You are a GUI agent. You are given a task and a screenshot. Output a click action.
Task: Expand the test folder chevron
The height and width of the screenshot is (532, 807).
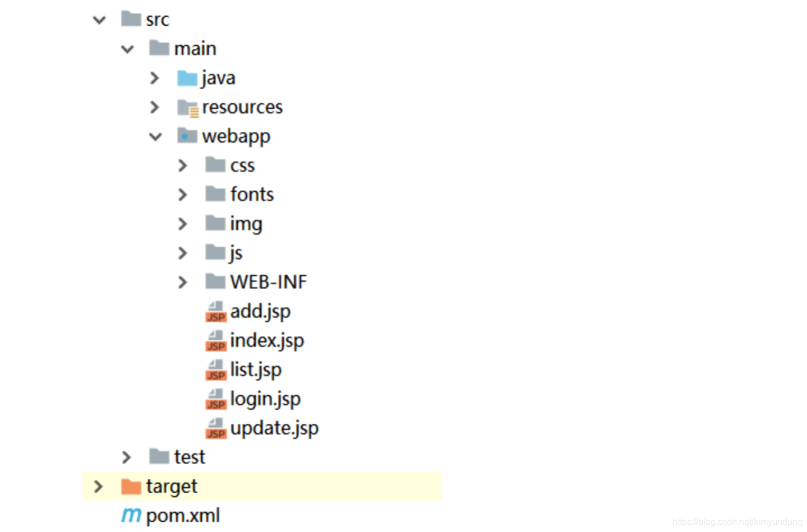click(127, 457)
